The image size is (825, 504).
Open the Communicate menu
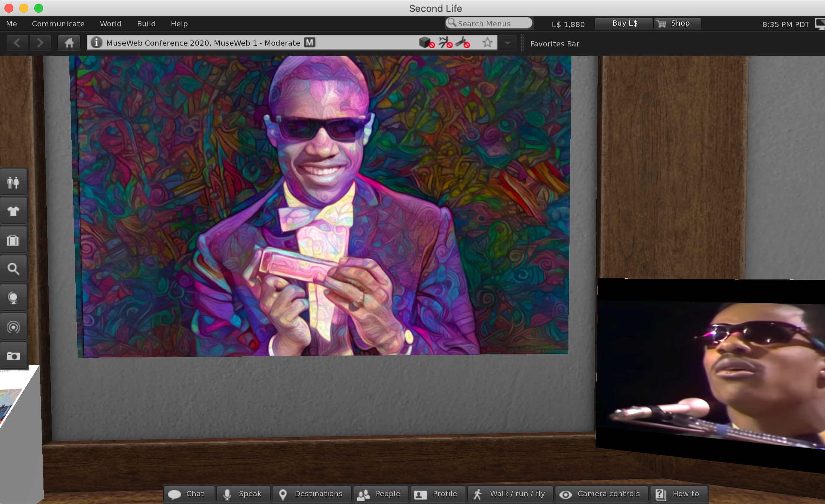point(58,24)
